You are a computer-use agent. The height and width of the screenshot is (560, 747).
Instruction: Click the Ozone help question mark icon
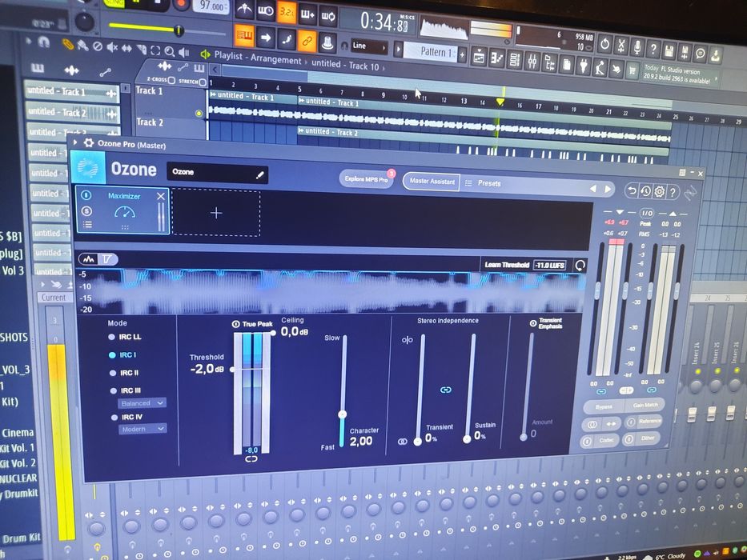pyautogui.click(x=673, y=192)
